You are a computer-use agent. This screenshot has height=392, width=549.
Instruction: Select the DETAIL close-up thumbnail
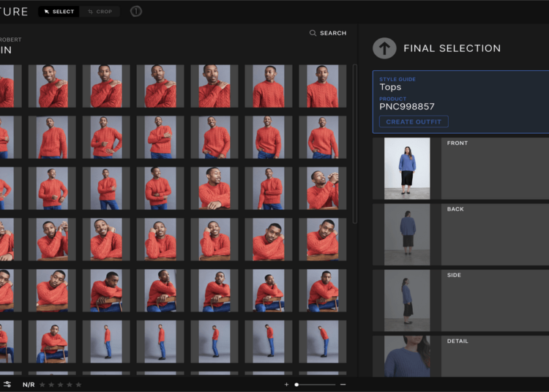pyautogui.click(x=407, y=356)
